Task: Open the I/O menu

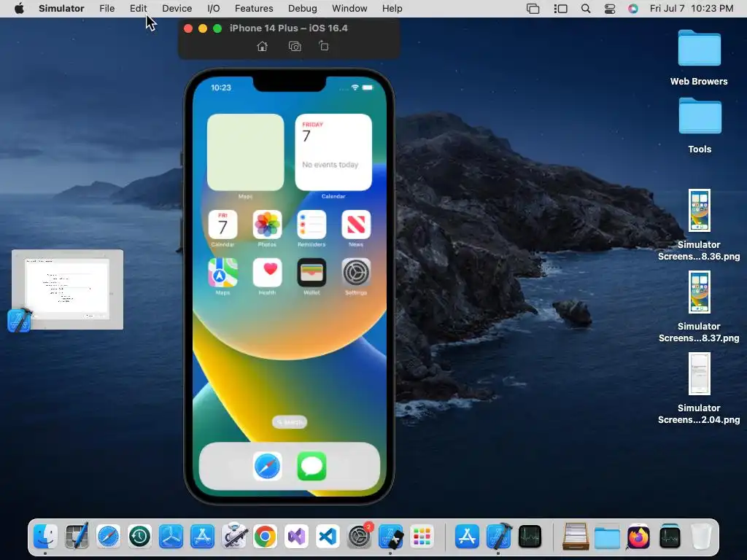Action: tap(214, 9)
